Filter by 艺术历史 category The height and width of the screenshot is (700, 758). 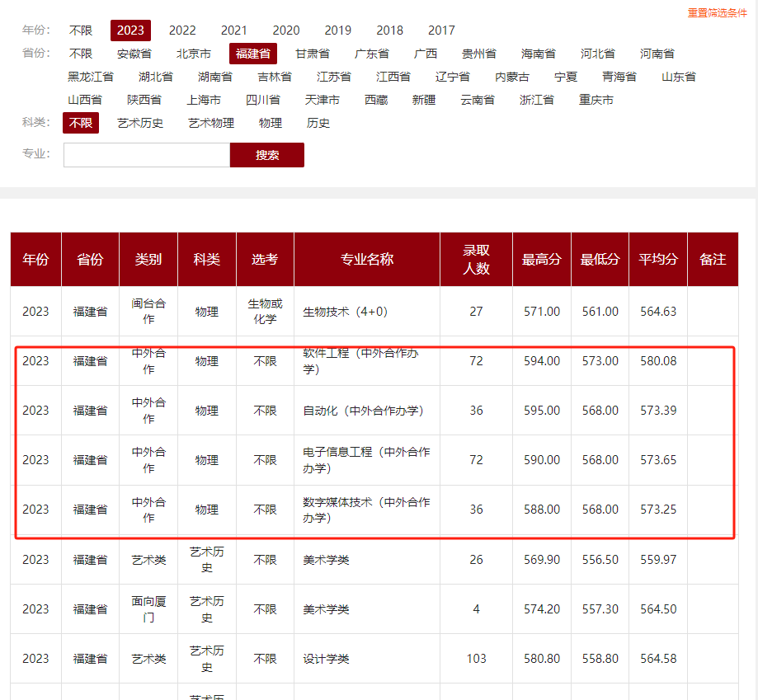pos(140,123)
